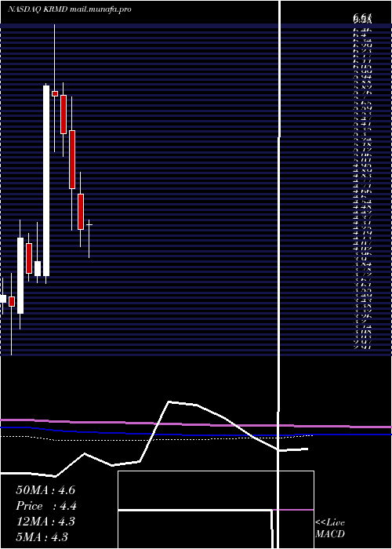
Task: Click the 50MA : 4.6 value
Action: click(x=45, y=490)
